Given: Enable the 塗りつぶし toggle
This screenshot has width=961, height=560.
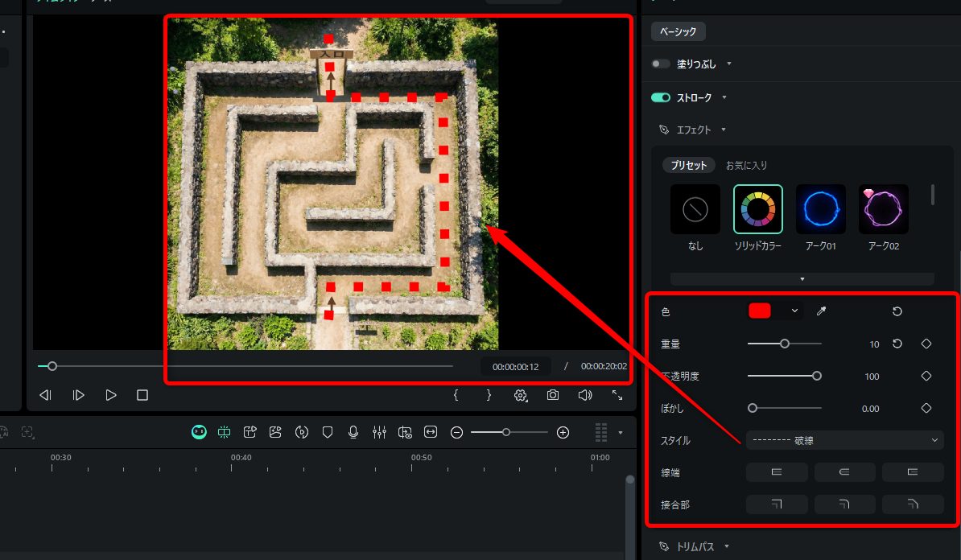Looking at the screenshot, I should (x=661, y=64).
